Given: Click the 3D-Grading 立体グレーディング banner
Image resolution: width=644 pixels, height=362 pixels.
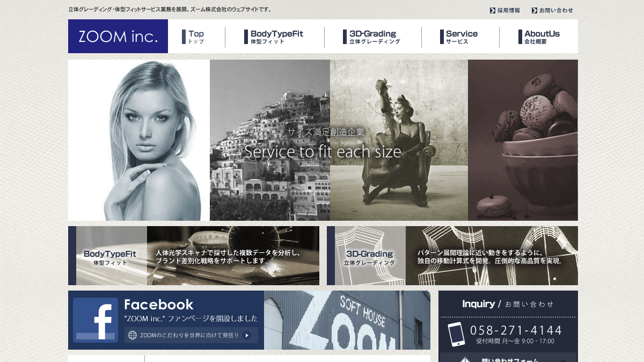Looking at the screenshot, I should (x=452, y=256).
